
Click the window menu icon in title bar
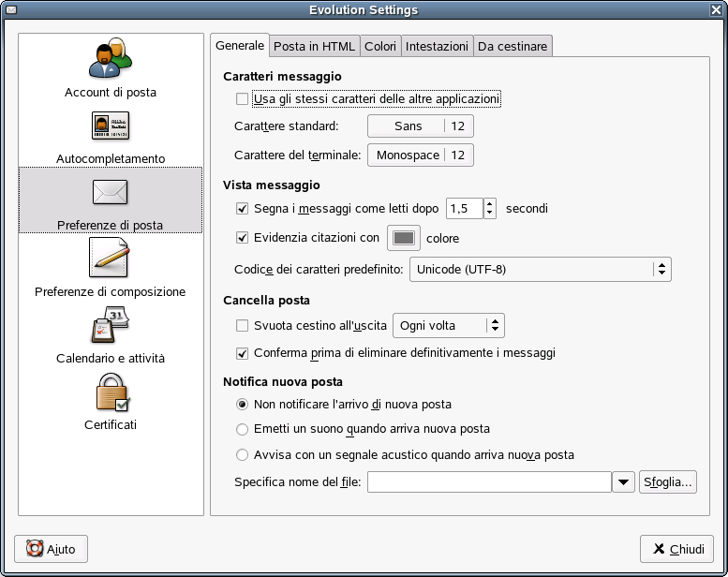pos(10,9)
